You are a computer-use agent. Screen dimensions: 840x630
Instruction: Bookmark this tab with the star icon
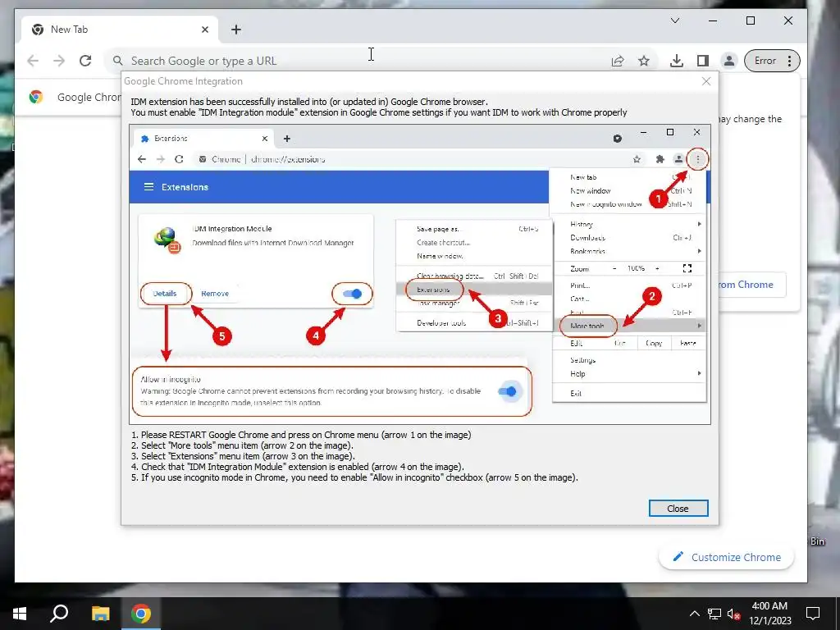click(644, 61)
